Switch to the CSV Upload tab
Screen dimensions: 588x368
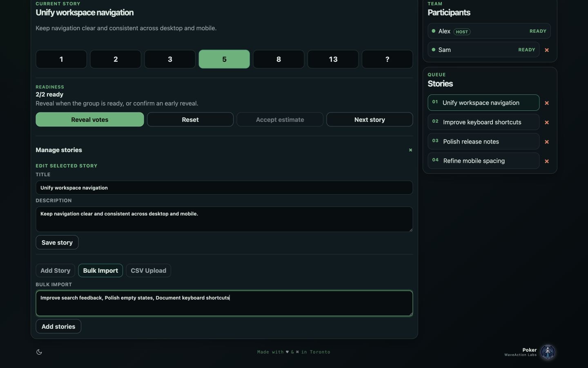148,271
